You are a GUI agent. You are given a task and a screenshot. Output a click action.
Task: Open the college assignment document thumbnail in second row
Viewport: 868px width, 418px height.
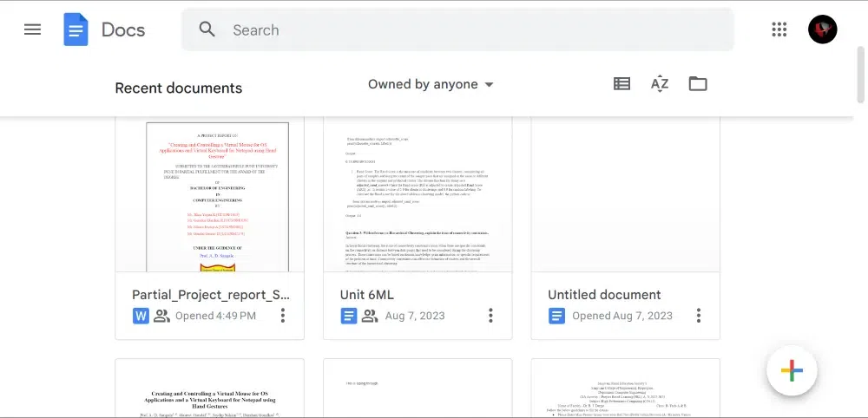click(x=626, y=389)
